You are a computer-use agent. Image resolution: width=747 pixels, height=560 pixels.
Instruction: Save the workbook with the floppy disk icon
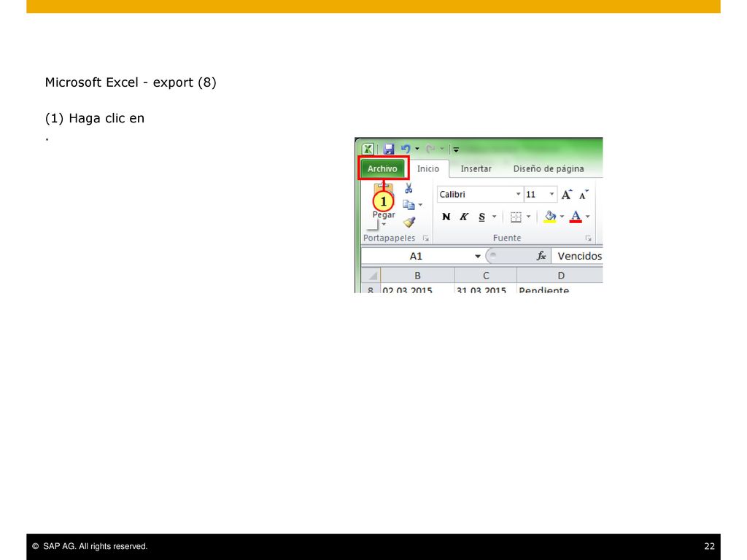point(388,149)
